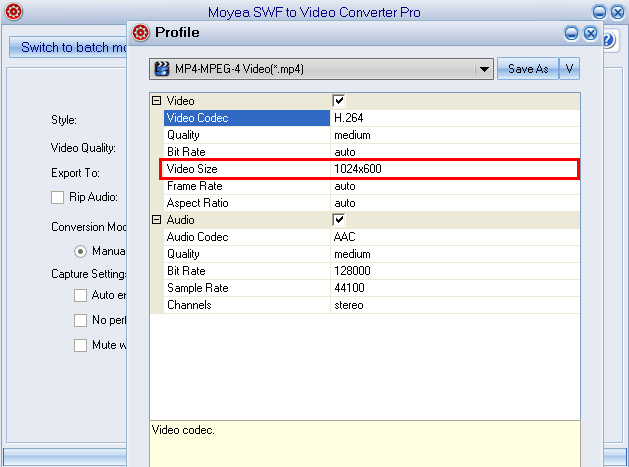Tick the Mute capture setting checkbox
Image resolution: width=629 pixels, height=467 pixels.
pyautogui.click(x=80, y=345)
